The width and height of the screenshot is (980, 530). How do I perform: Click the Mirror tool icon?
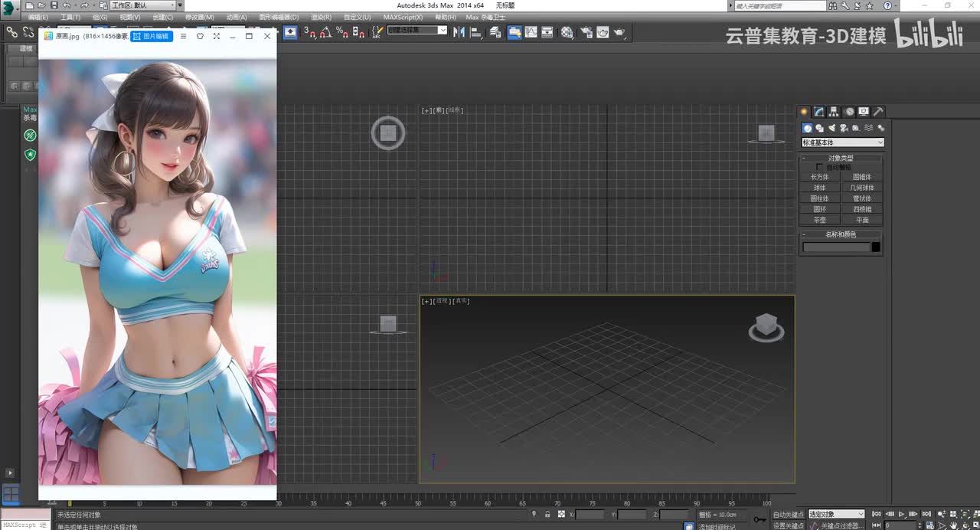coord(459,32)
